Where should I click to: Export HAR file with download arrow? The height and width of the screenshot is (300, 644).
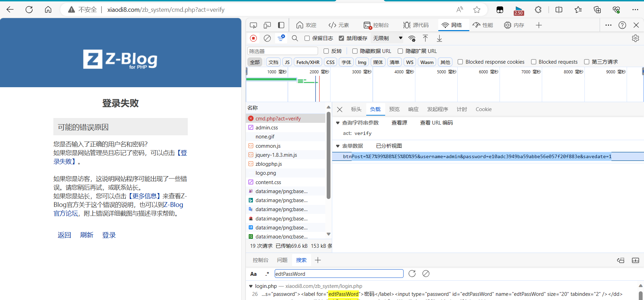tap(439, 38)
